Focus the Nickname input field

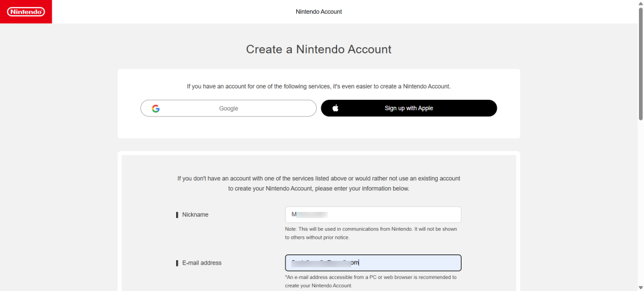click(373, 215)
